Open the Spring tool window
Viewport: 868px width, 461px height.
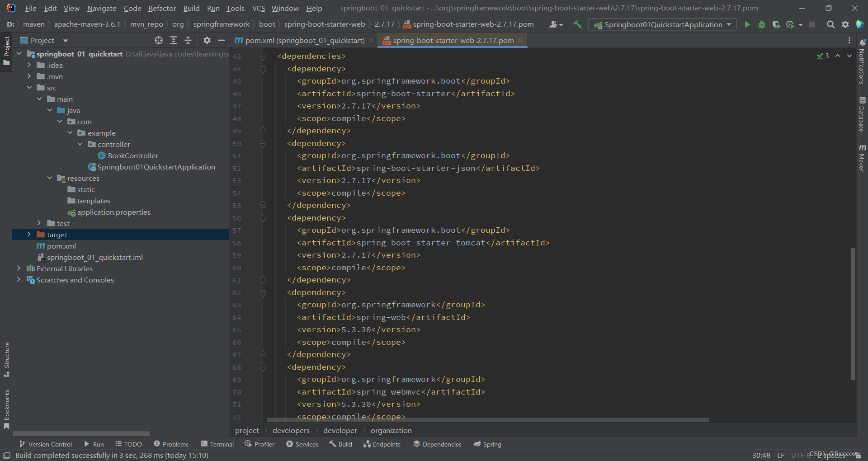[487, 444]
